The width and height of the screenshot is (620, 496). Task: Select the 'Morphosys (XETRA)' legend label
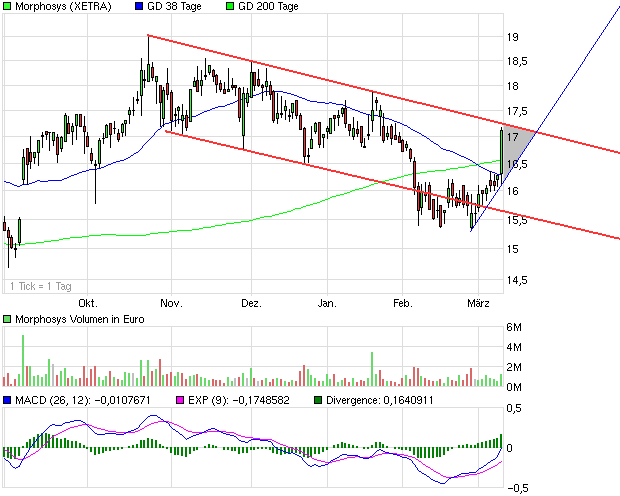[x=63, y=6]
